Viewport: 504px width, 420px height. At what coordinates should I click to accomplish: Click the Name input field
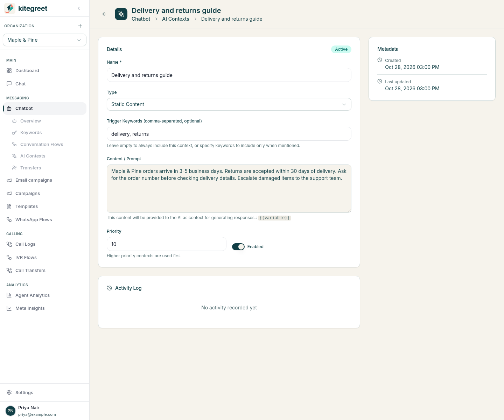point(229,75)
